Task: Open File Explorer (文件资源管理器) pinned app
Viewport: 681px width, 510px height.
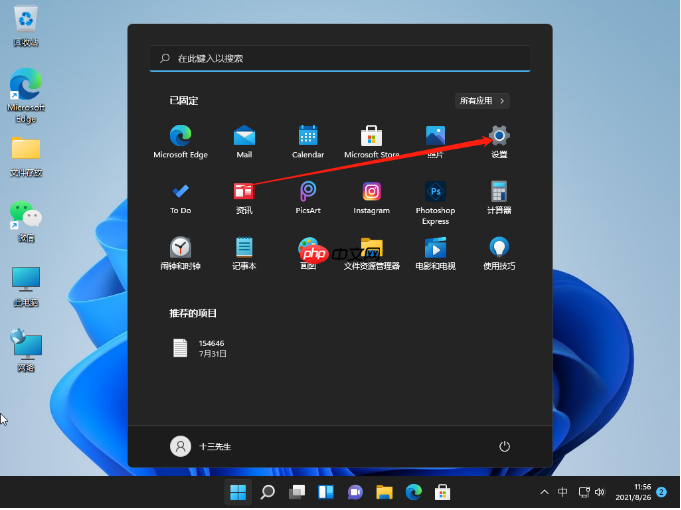Action: coord(371,253)
